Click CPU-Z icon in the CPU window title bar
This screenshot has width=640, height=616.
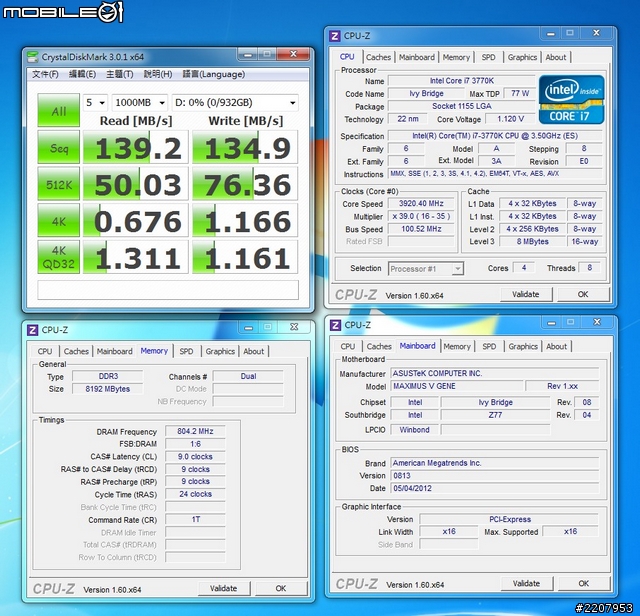point(335,36)
